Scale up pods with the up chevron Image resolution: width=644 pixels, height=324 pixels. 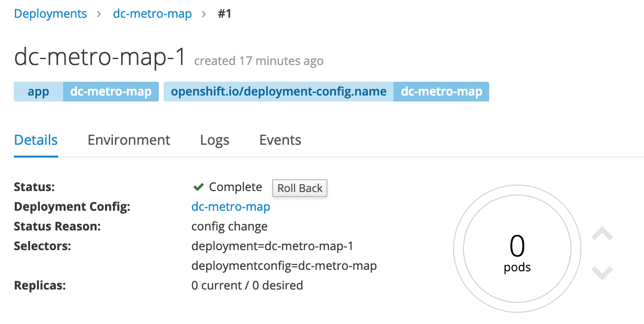602,234
